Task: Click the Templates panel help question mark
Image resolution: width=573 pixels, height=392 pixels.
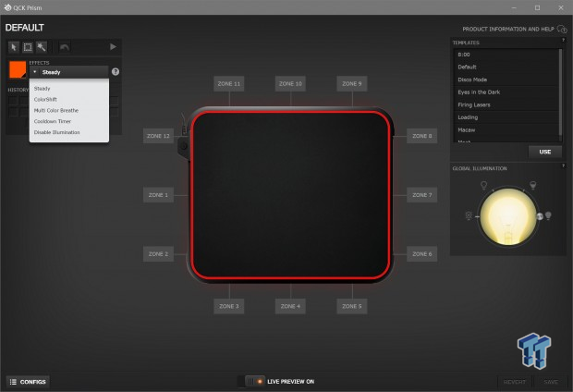Action: point(563,40)
